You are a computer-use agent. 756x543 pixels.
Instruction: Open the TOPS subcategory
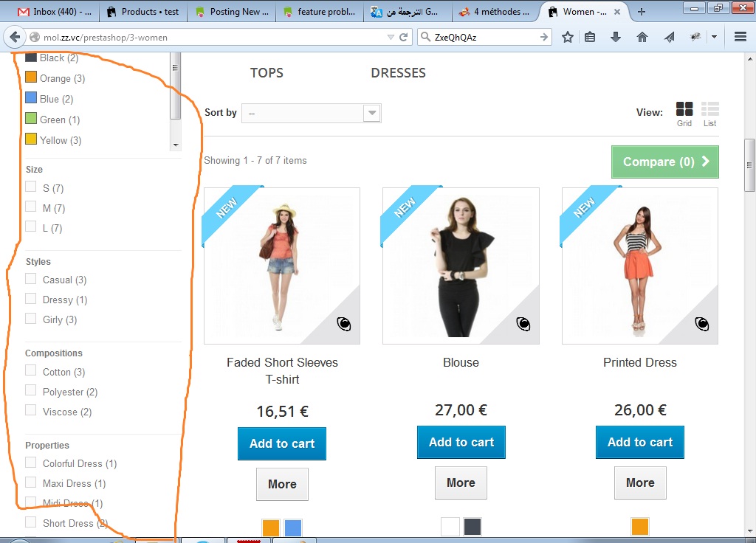coord(267,73)
